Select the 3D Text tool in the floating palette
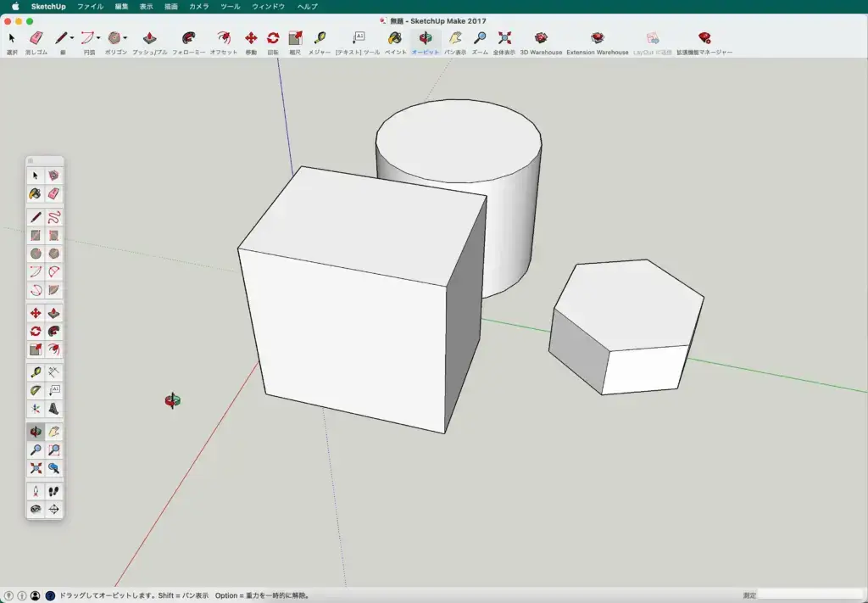868x603 pixels. (x=53, y=409)
